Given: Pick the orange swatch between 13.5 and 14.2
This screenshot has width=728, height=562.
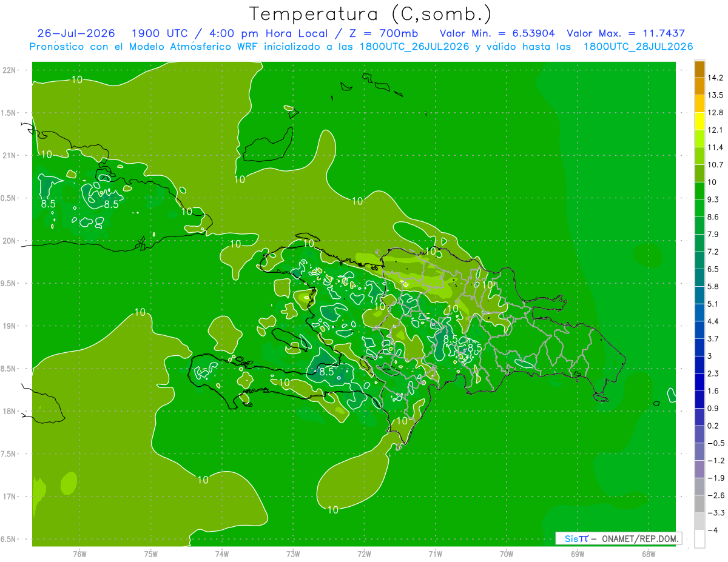Looking at the screenshot, I should click(x=699, y=87).
